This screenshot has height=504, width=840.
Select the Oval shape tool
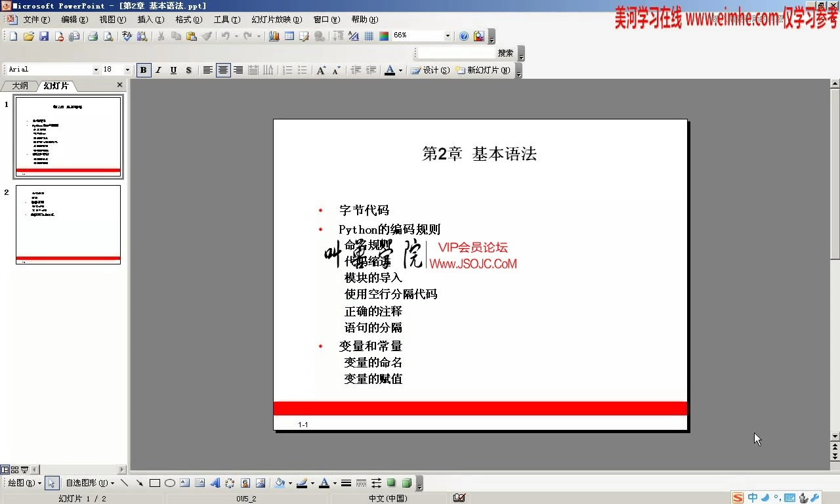click(171, 482)
